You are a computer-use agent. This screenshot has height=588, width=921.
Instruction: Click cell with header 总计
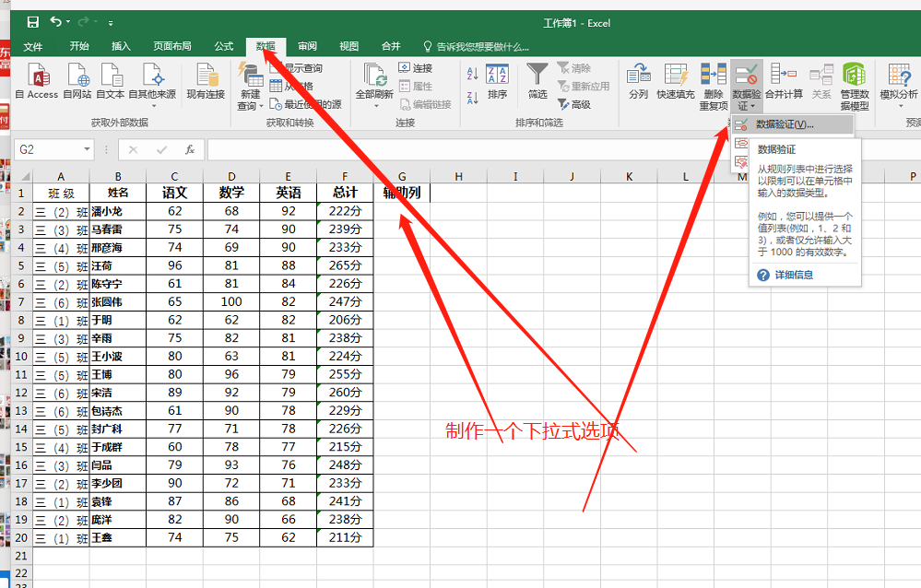pos(345,193)
